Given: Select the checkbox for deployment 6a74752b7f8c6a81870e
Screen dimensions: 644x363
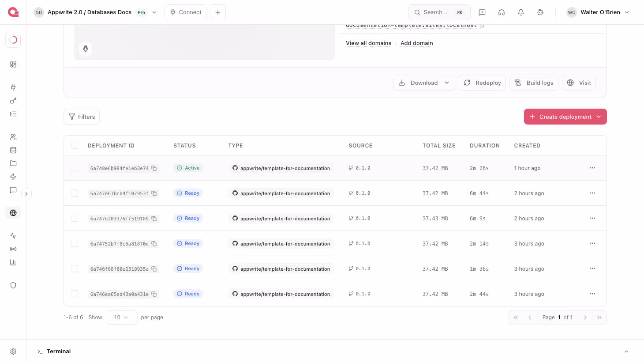Looking at the screenshot, I should pos(75,243).
